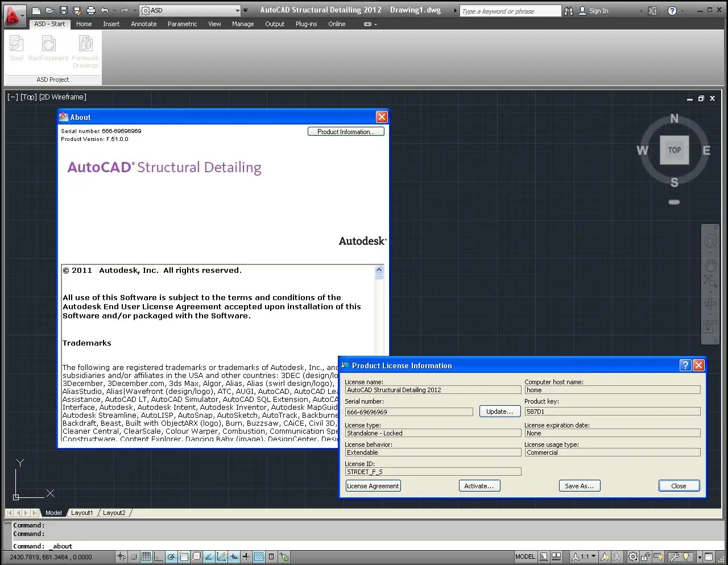Click Sign In to Autodesk account
Viewport: 728px width, 565px height.
tap(593, 11)
